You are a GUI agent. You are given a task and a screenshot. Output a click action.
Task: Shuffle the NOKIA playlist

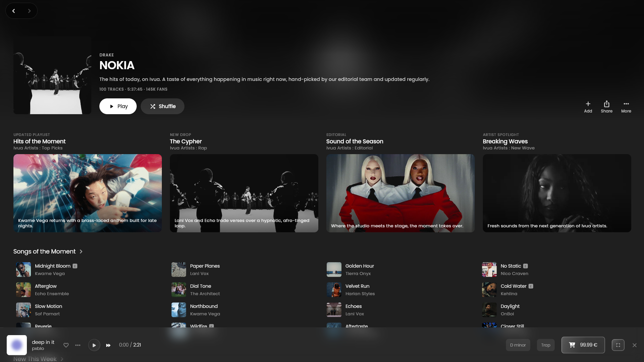(x=163, y=106)
